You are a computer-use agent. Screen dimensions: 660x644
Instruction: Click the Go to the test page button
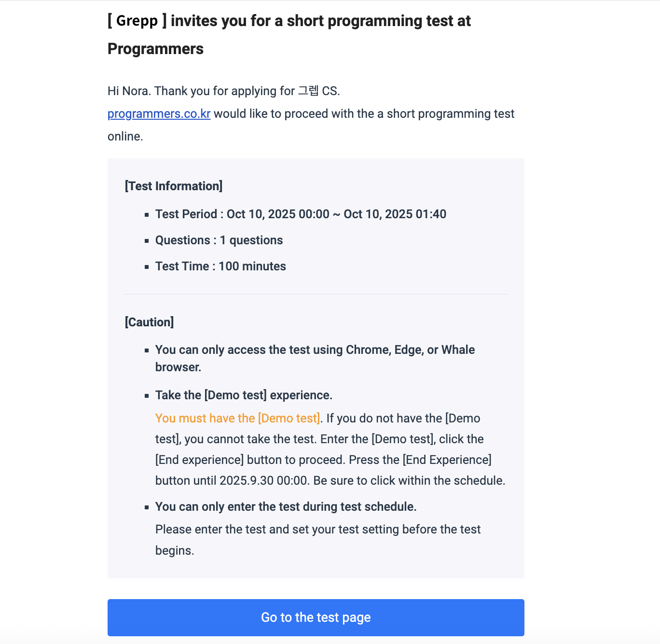click(316, 617)
